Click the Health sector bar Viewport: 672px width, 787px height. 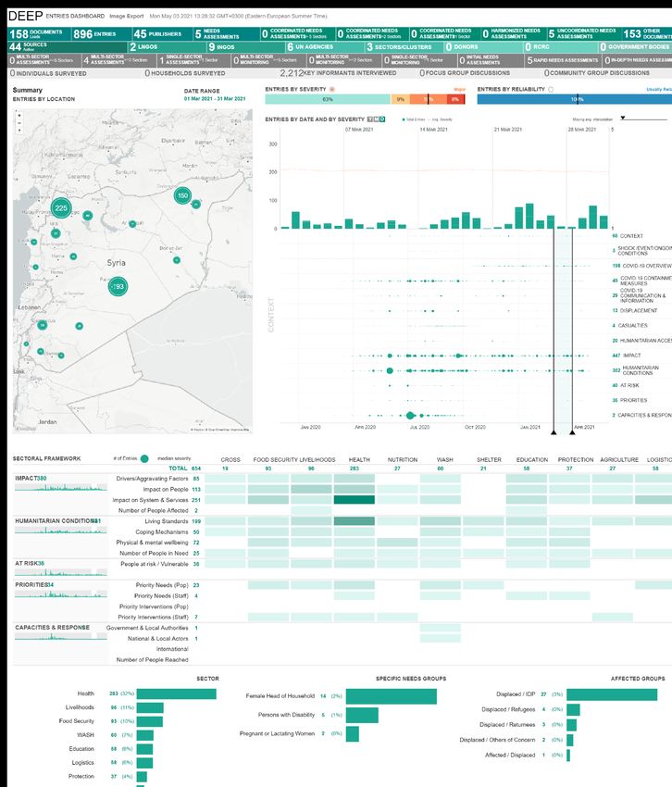(x=176, y=693)
